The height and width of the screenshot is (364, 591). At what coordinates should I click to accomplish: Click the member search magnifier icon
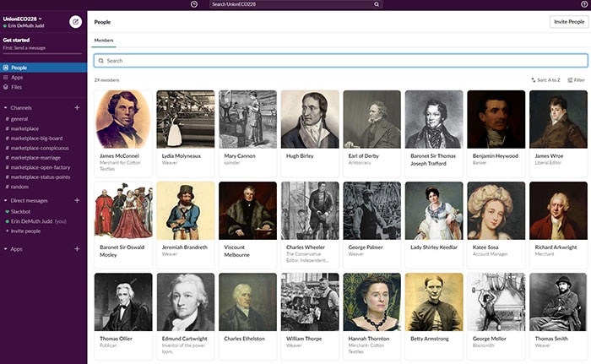point(101,61)
